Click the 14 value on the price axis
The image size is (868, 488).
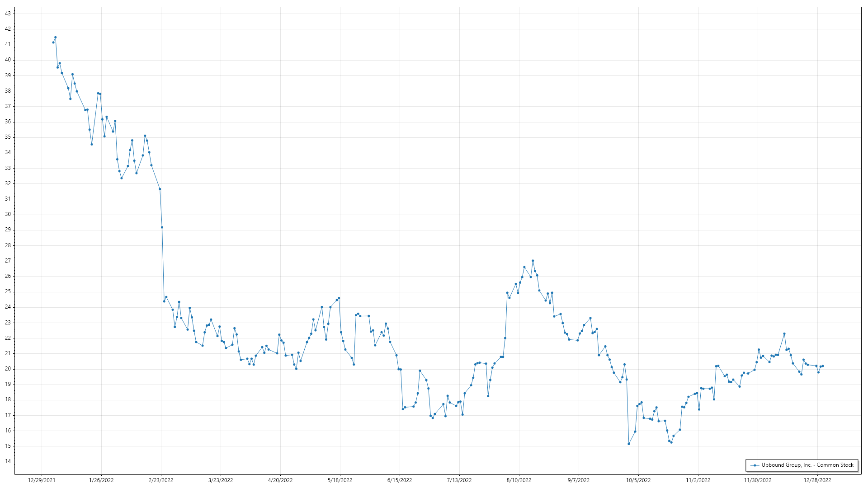(8, 461)
